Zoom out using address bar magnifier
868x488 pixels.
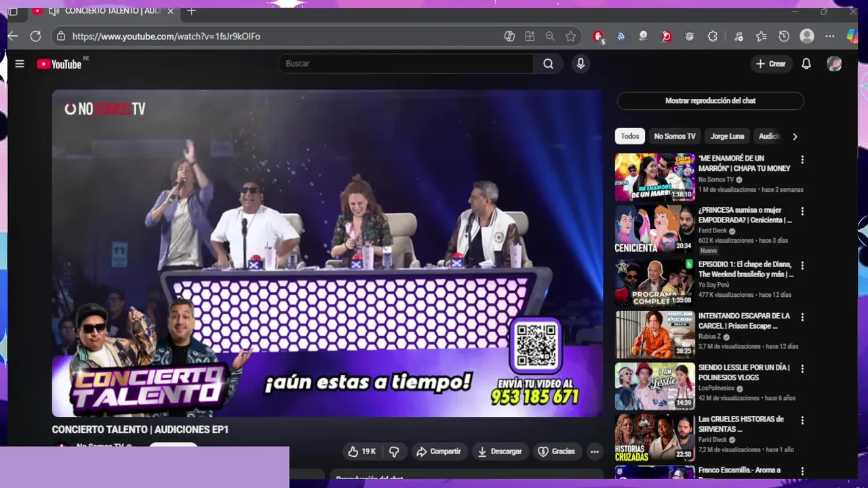[x=550, y=36]
